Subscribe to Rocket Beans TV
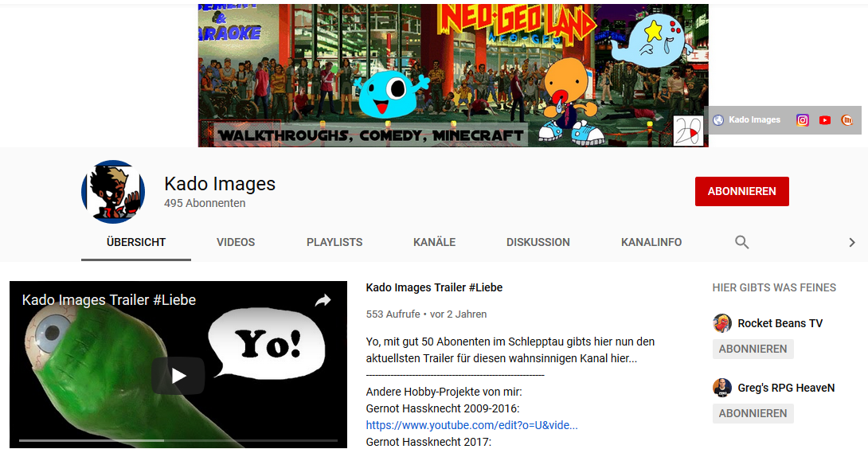The width and height of the screenshot is (868, 449). 753,349
